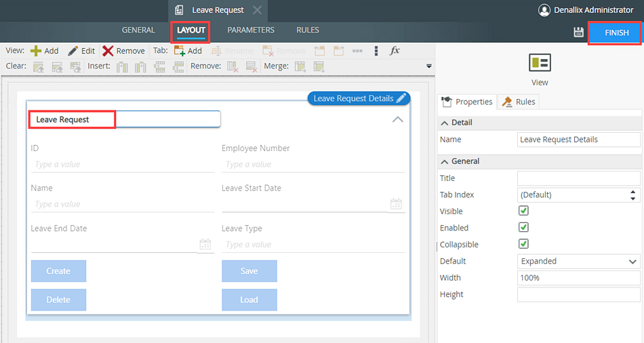Viewport: 644px width, 343px height.
Task: Open the Default Expanded dropdown
Action: pos(578,261)
